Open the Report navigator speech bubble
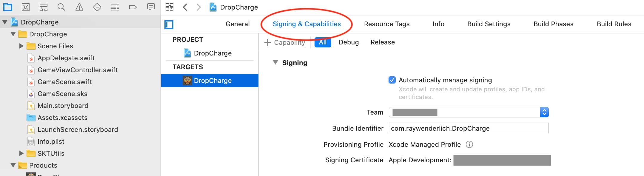 pos(151,7)
